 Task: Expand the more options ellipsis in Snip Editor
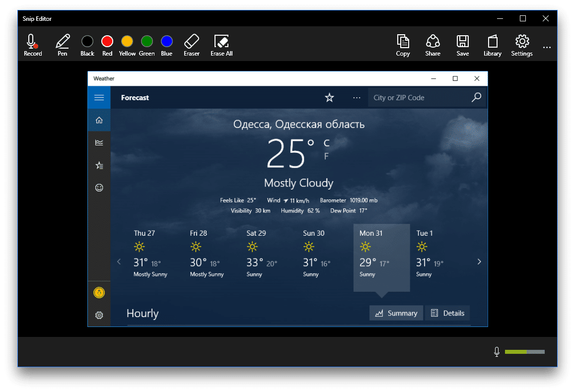tap(547, 48)
